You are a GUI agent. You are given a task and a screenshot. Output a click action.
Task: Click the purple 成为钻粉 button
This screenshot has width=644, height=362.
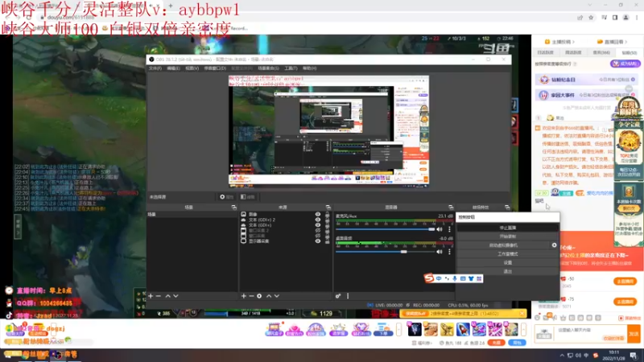625,64
